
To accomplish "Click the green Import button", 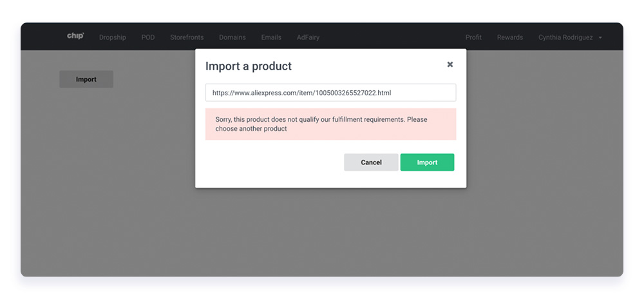I will click(x=427, y=162).
